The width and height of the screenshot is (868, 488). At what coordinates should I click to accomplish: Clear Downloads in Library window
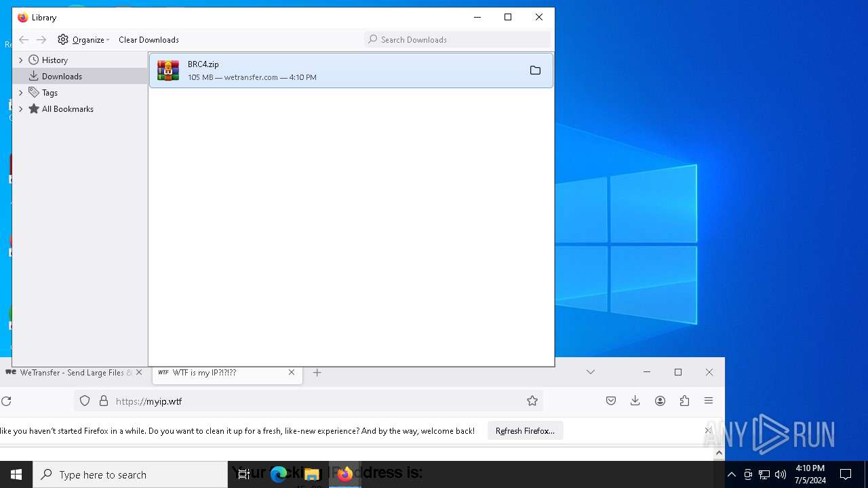pyautogui.click(x=149, y=39)
